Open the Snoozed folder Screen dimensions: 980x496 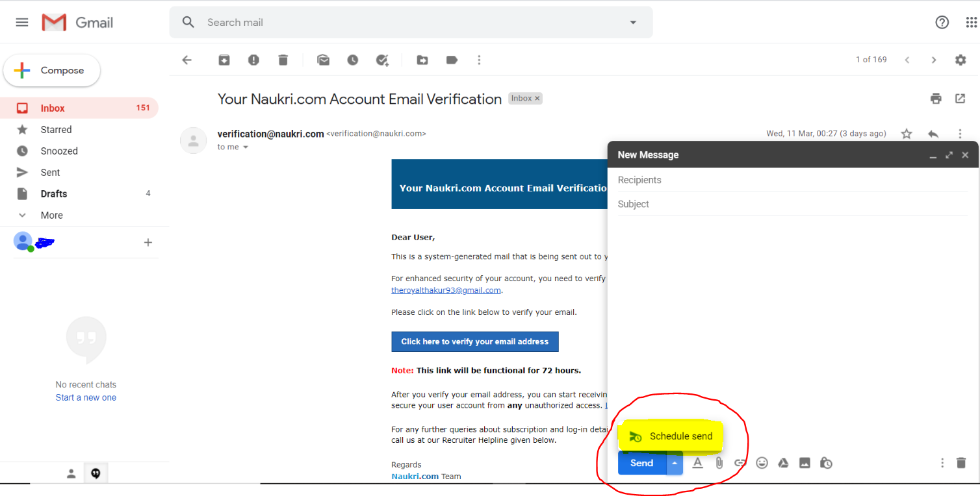click(79, 151)
